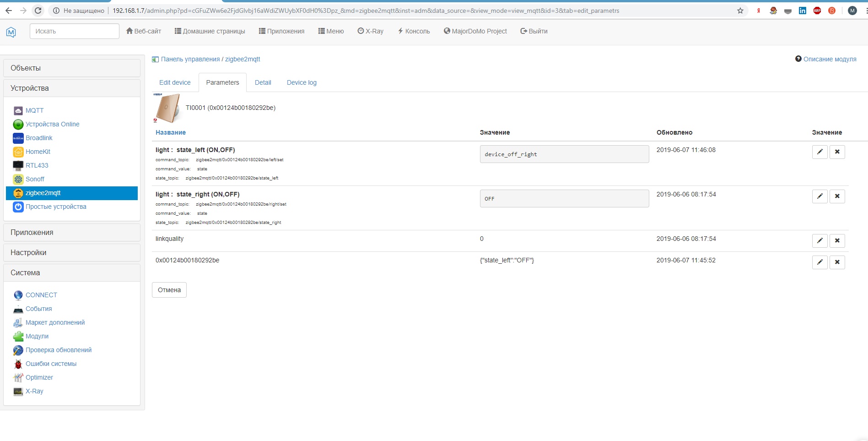868x441 pixels.
Task: Open Broadlink module from sidebar
Action: pyautogui.click(x=39, y=138)
